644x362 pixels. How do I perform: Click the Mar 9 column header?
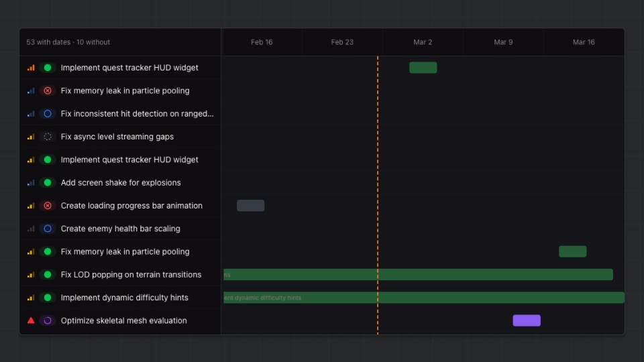503,42
